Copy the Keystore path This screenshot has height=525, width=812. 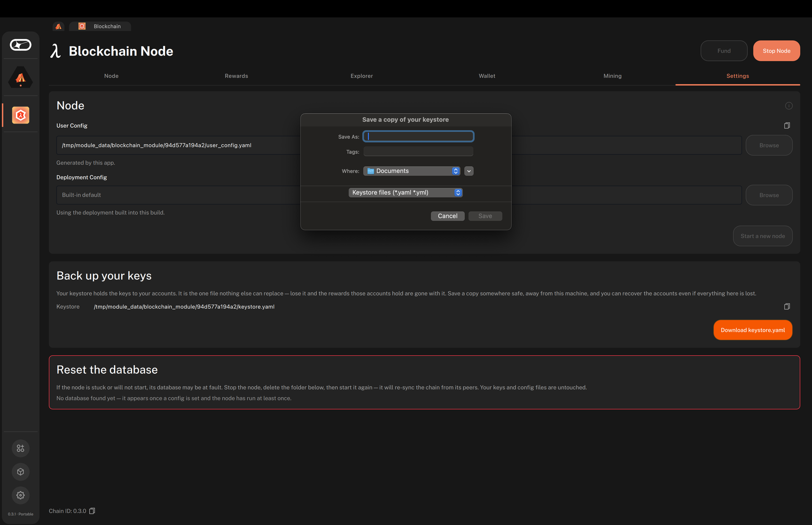pos(787,306)
